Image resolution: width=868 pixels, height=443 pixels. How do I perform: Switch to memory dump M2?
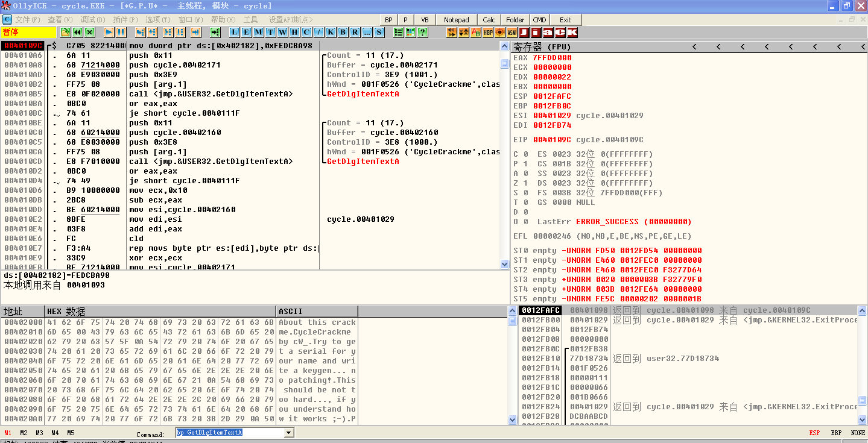pyautogui.click(x=24, y=433)
